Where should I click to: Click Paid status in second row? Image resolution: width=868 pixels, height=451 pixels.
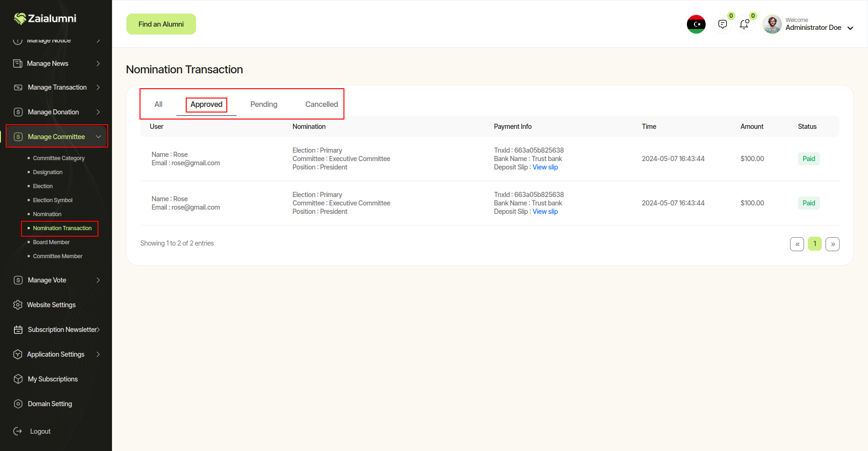(x=809, y=203)
